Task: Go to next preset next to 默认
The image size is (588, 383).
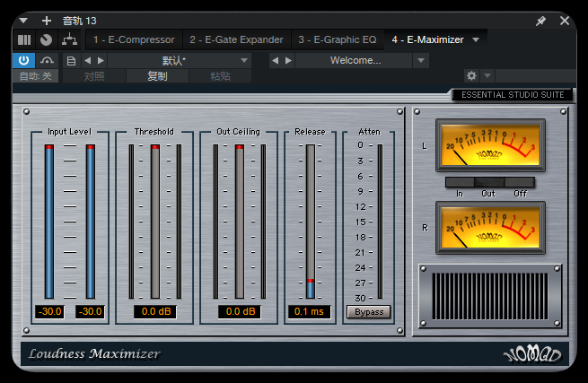Action: coord(101,60)
